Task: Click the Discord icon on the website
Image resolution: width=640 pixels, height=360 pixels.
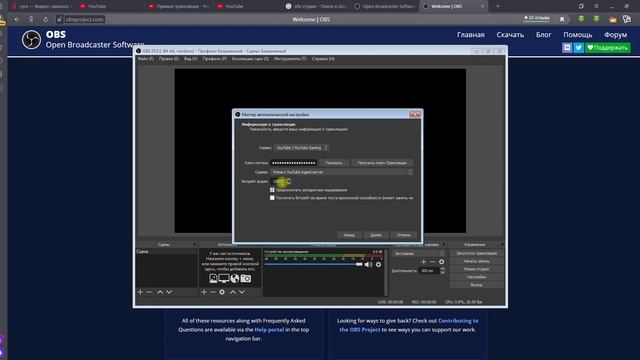Action: [567, 48]
